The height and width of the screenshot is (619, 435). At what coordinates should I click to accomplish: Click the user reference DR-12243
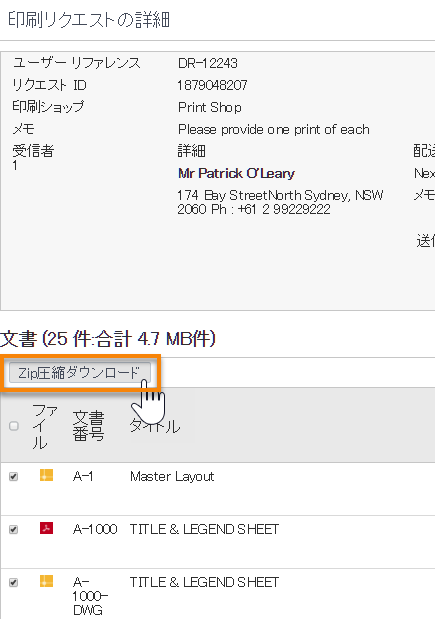coord(208,63)
